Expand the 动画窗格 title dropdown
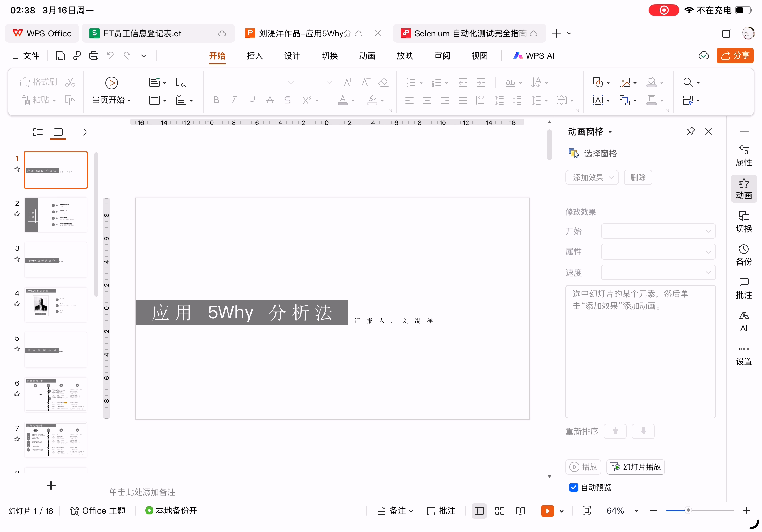Image resolution: width=762 pixels, height=532 pixels. [610, 132]
